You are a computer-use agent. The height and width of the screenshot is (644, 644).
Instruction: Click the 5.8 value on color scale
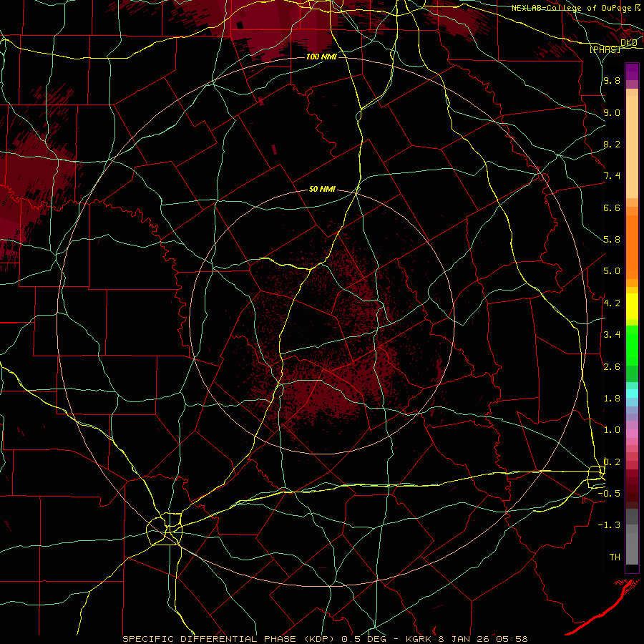[612, 240]
